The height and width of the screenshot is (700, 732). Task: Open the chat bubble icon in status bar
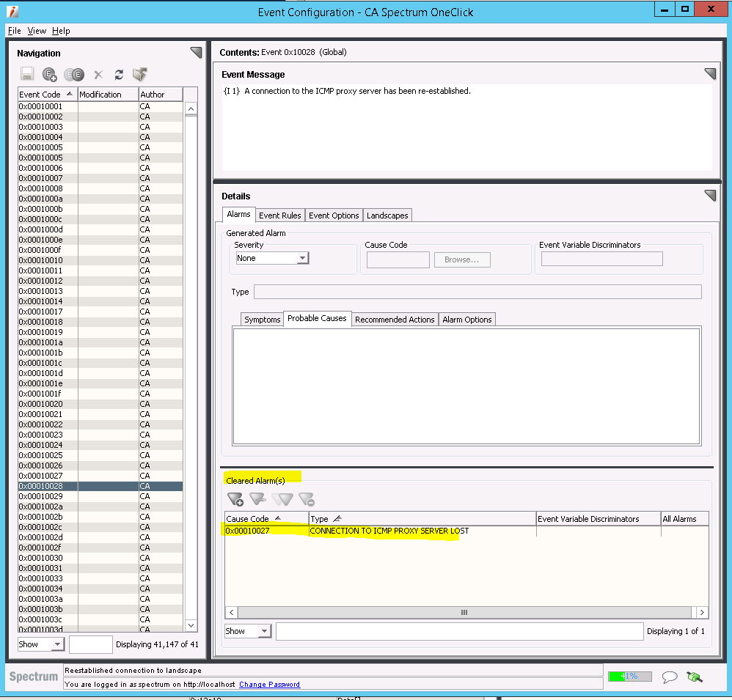click(x=669, y=677)
